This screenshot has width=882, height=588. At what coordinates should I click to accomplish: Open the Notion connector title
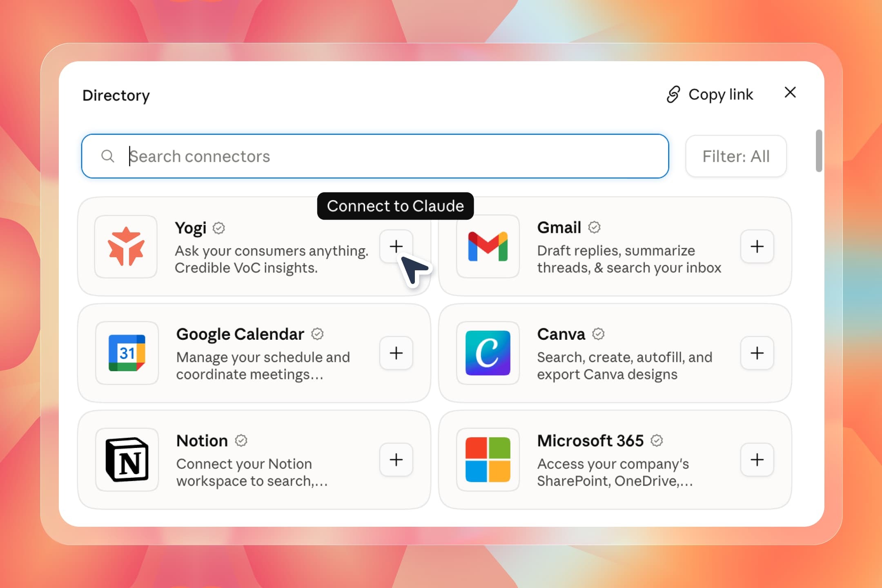(202, 441)
